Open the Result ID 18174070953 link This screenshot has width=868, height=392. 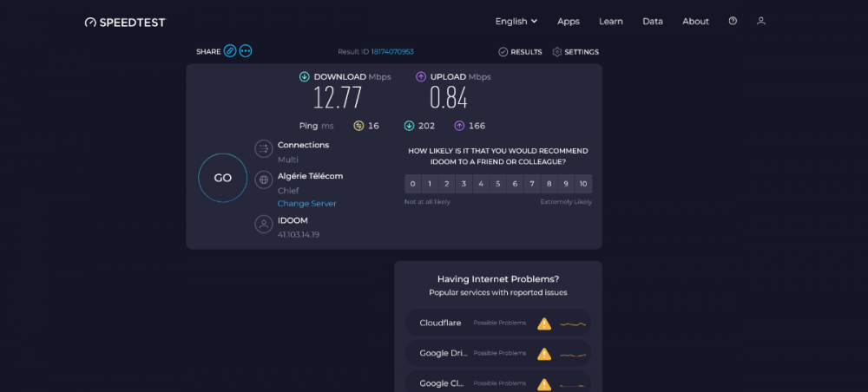point(392,52)
